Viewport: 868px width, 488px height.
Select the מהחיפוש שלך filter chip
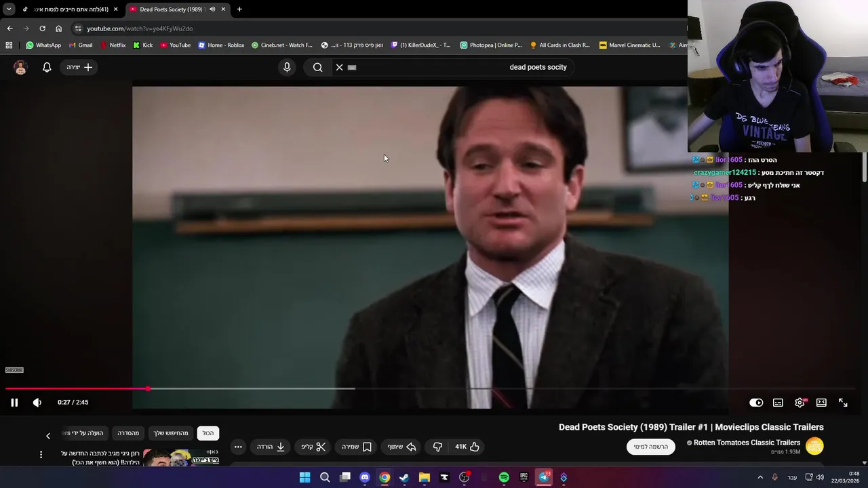pos(171,433)
